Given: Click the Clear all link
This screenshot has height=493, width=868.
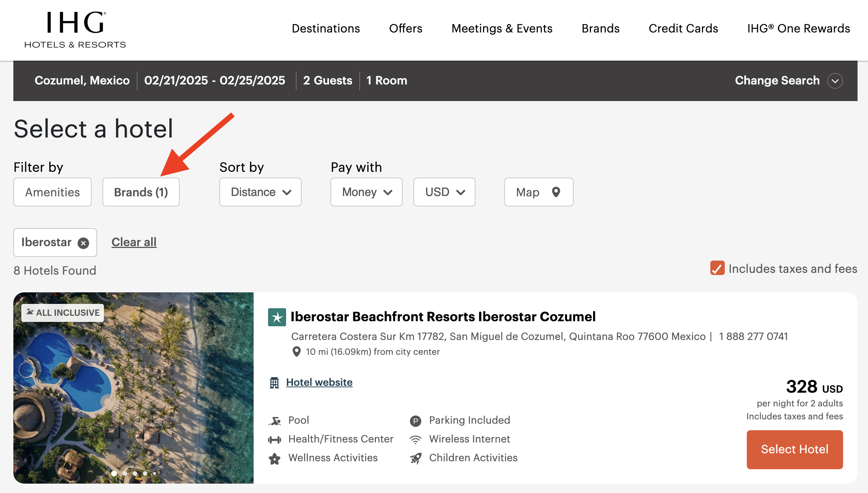Looking at the screenshot, I should pyautogui.click(x=134, y=242).
